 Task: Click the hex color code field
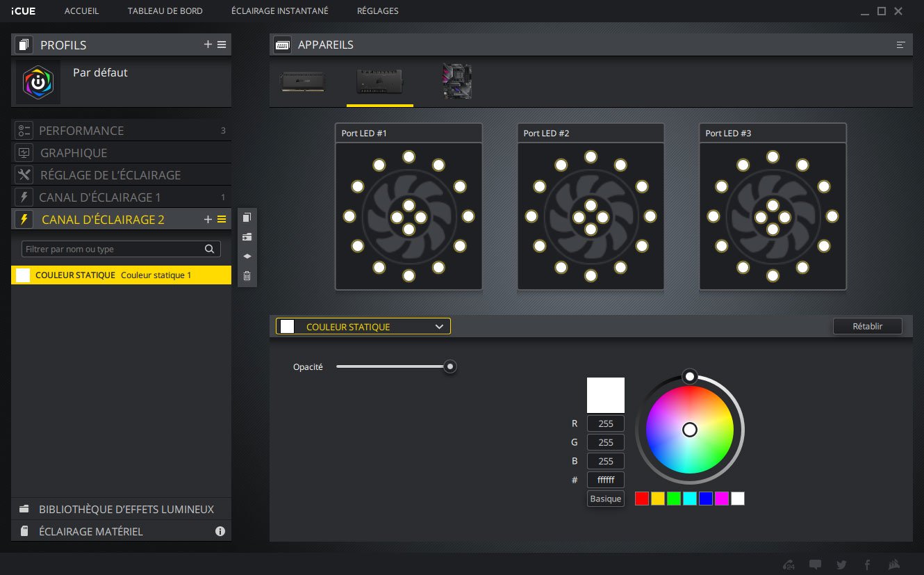[606, 480]
